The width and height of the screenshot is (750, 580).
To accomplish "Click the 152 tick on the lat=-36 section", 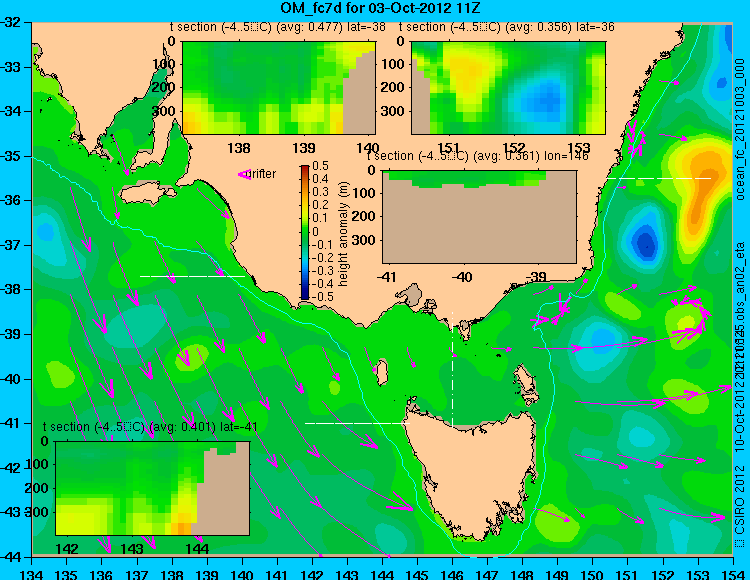I will (514, 148).
